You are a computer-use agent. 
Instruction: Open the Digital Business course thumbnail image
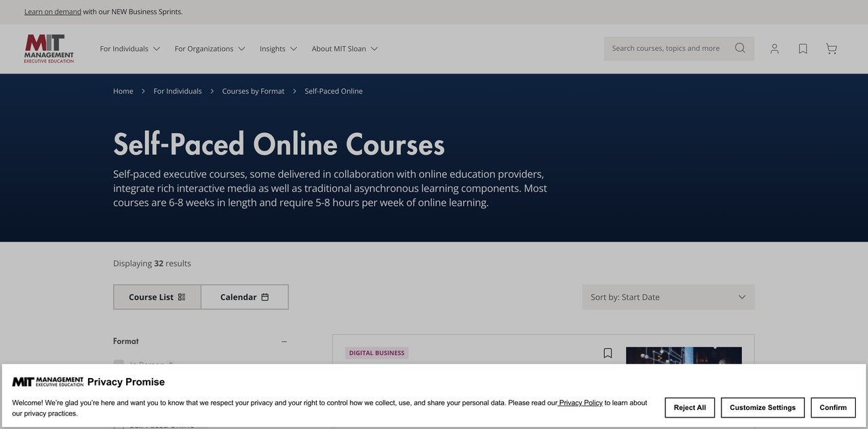point(684,356)
